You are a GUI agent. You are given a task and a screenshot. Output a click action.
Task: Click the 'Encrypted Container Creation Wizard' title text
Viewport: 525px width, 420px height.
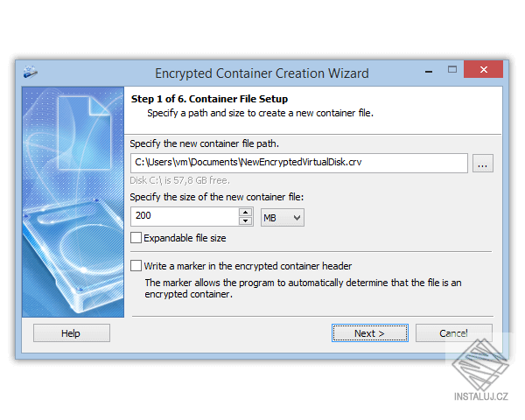pos(262,73)
